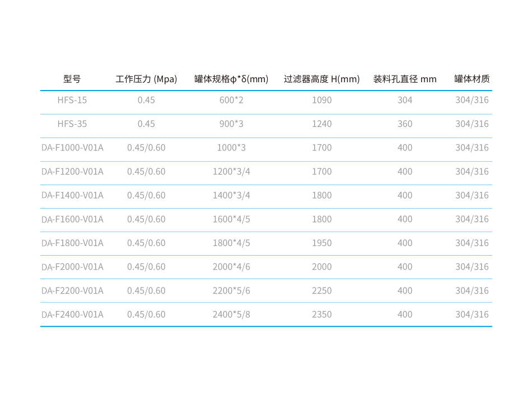Click the 罐体规格φ*δ(mm) header
This screenshot has height=396, width=532.
click(231, 79)
